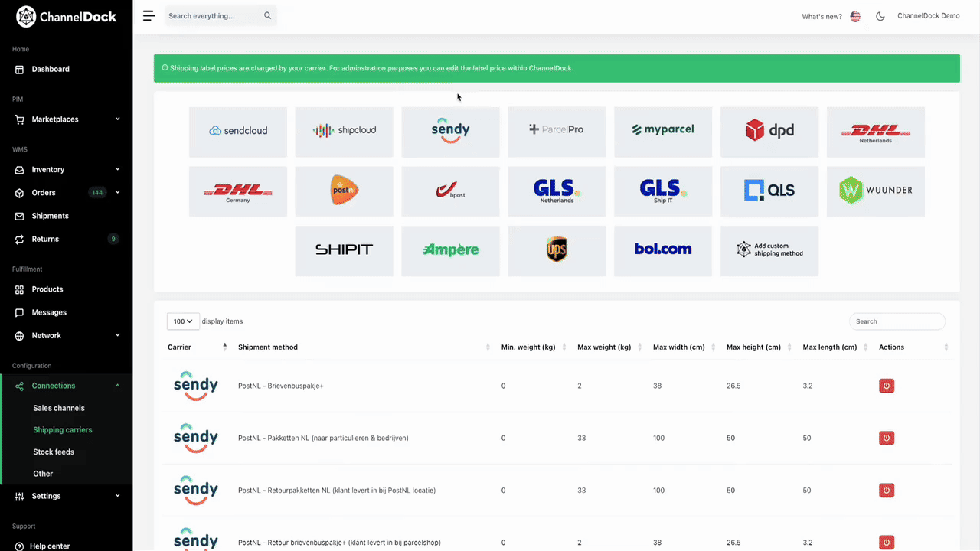This screenshot has height=551, width=980.
Task: Click the ChannelDock logo in sidebar
Action: [x=67, y=16]
